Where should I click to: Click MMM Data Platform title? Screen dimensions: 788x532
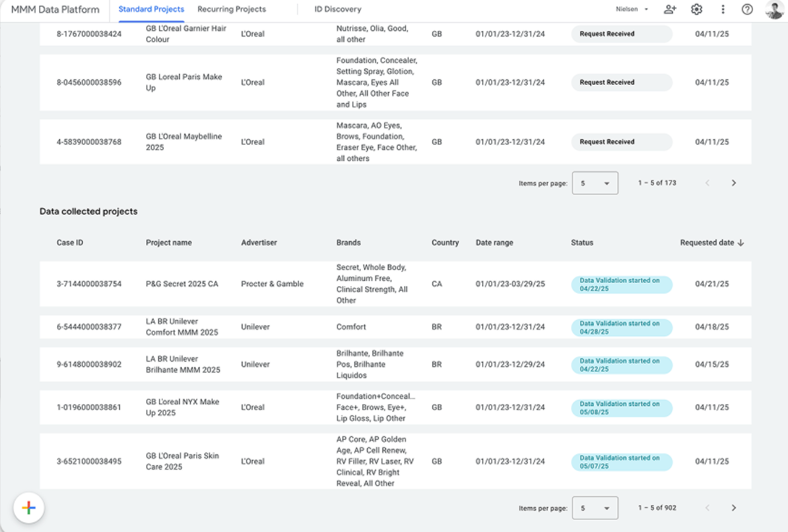pyautogui.click(x=55, y=9)
